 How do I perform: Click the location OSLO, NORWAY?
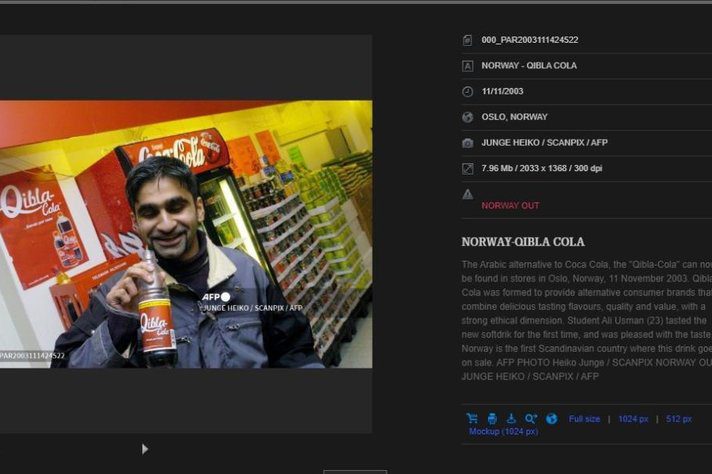514,117
